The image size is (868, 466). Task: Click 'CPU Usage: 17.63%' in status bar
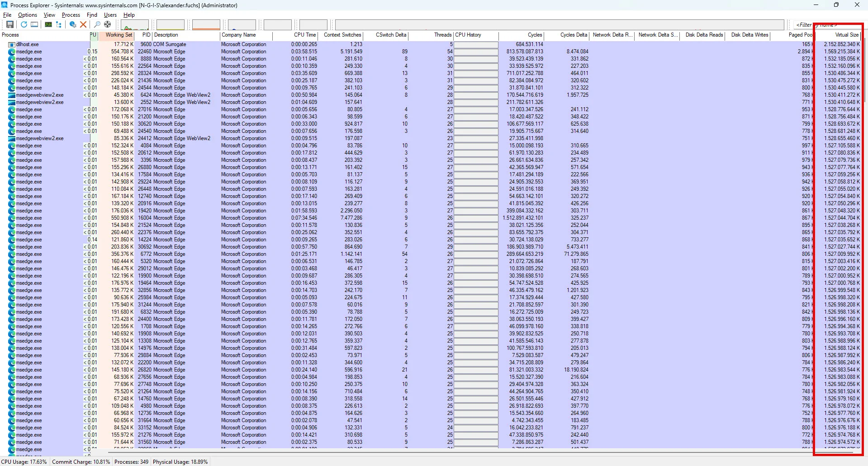pos(24,462)
